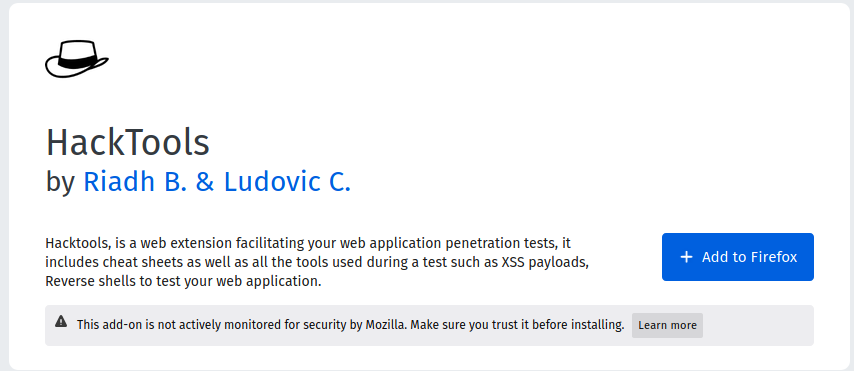Open Riadh B. author profile link
This screenshot has height=371, width=854.
(x=135, y=183)
